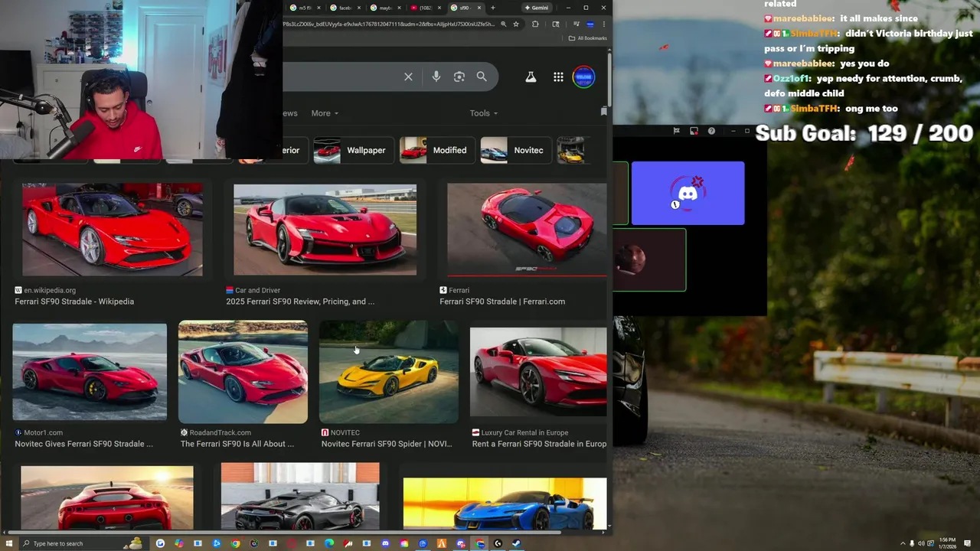Open the Motor1.com Novitec SF90 image
This screenshot has height=551, width=980.
click(x=90, y=372)
